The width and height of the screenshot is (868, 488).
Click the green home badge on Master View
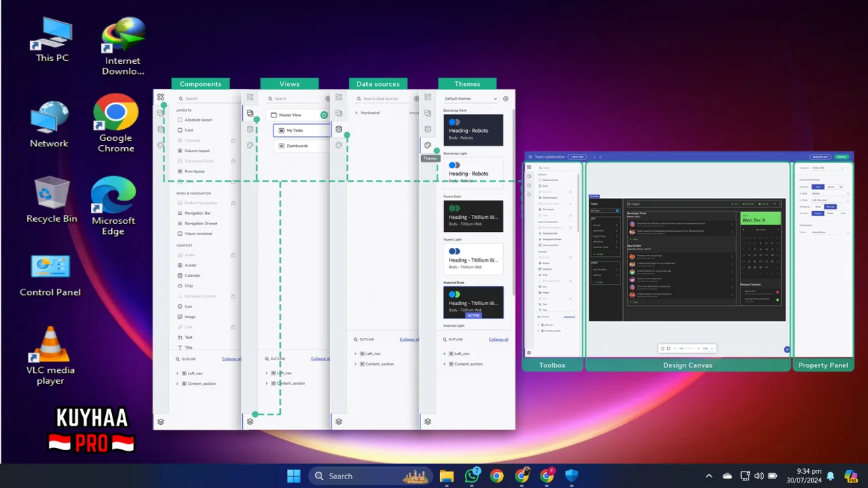324,115
